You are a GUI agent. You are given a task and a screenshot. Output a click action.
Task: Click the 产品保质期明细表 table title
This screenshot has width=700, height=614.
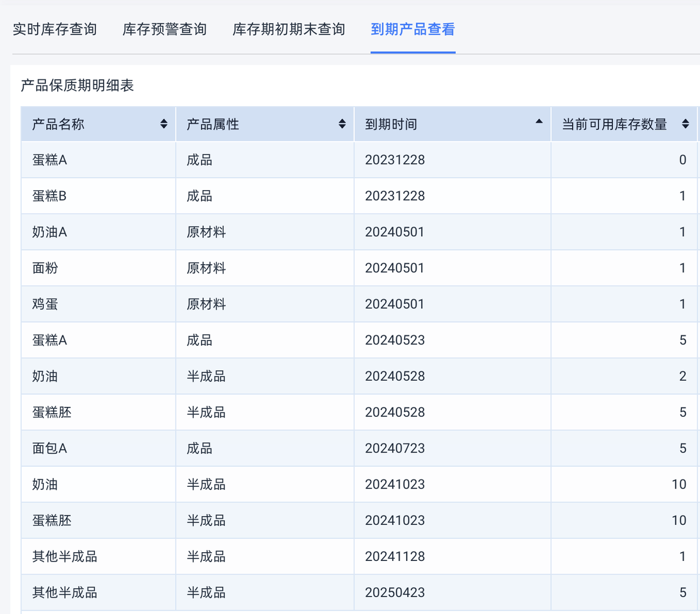[78, 86]
